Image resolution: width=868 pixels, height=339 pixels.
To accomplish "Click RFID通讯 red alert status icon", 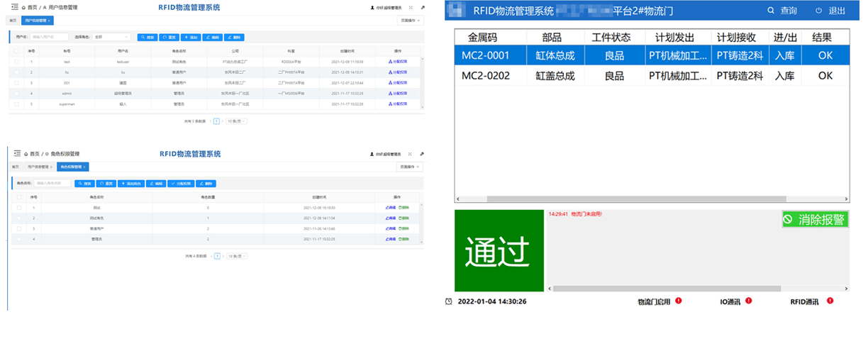I will (x=830, y=301).
